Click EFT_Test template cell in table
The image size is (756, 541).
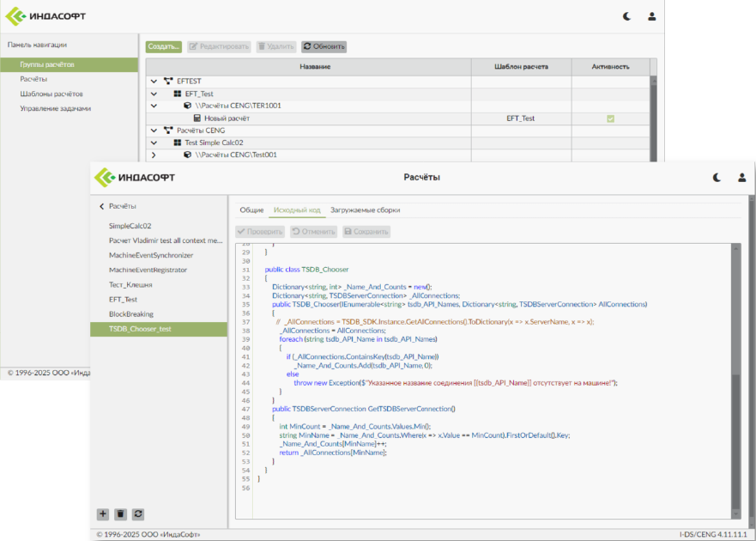[x=521, y=119]
